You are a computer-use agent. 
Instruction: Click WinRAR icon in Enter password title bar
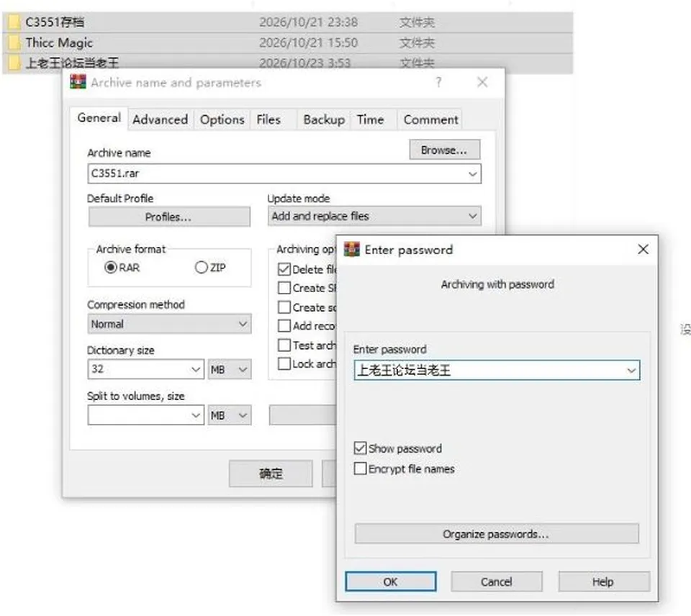point(352,250)
